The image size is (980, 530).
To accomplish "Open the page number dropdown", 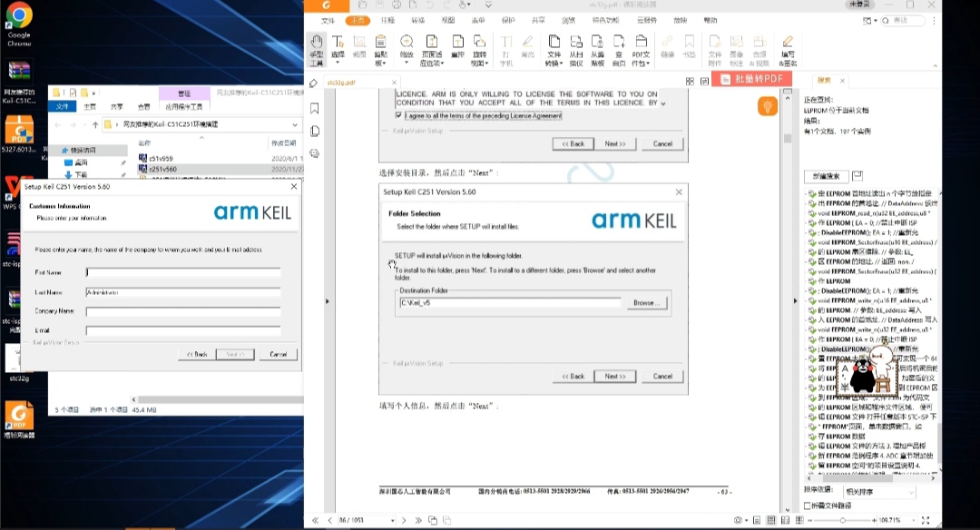I will pos(393,521).
